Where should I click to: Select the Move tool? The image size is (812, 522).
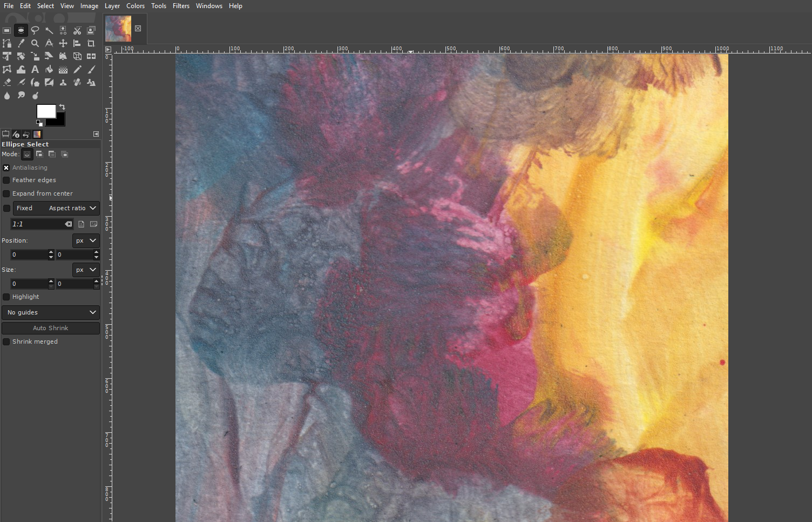pyautogui.click(x=63, y=43)
